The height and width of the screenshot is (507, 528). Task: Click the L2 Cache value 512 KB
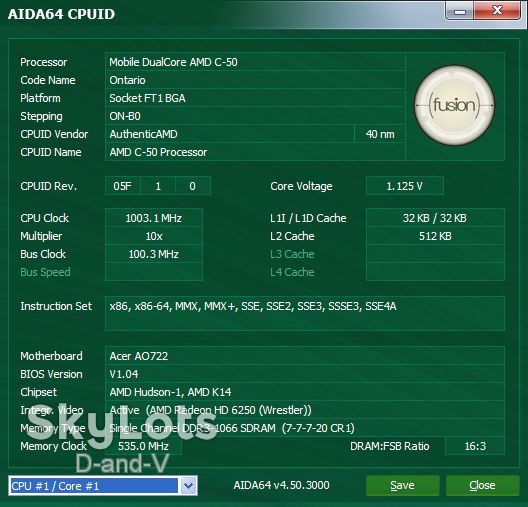pos(435,236)
